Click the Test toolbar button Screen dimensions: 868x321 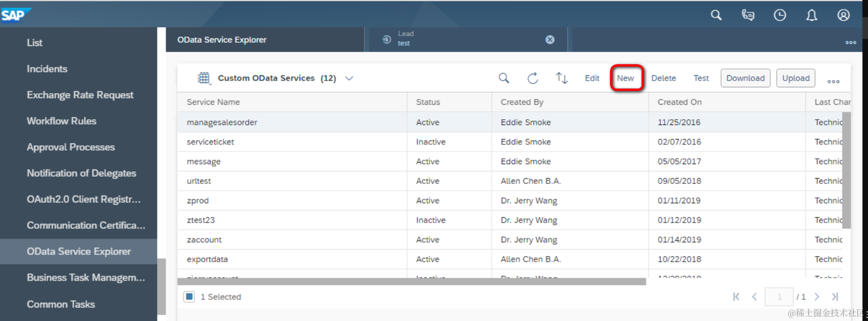701,78
